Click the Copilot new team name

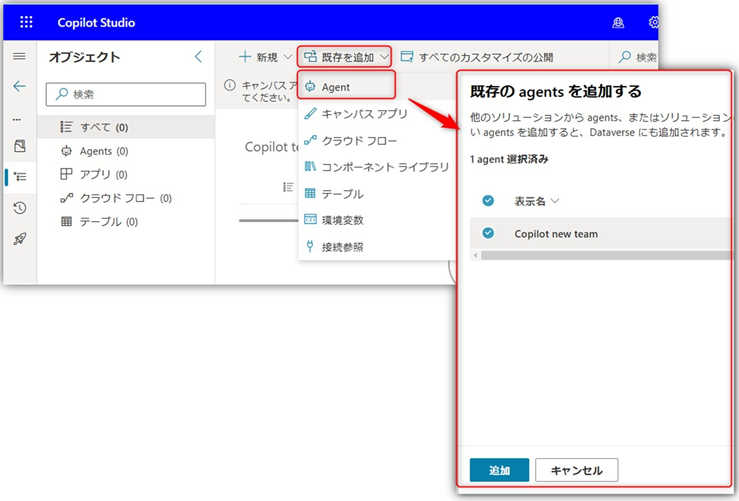(x=556, y=234)
